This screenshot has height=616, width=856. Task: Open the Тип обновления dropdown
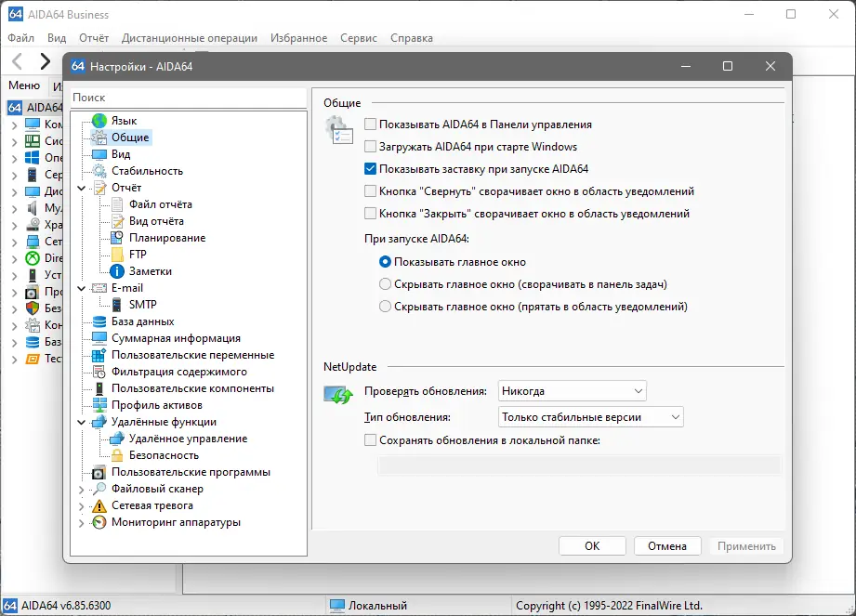[x=591, y=417]
